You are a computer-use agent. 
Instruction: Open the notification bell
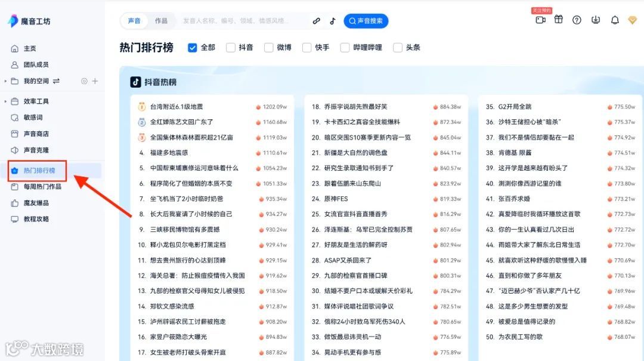615,20
